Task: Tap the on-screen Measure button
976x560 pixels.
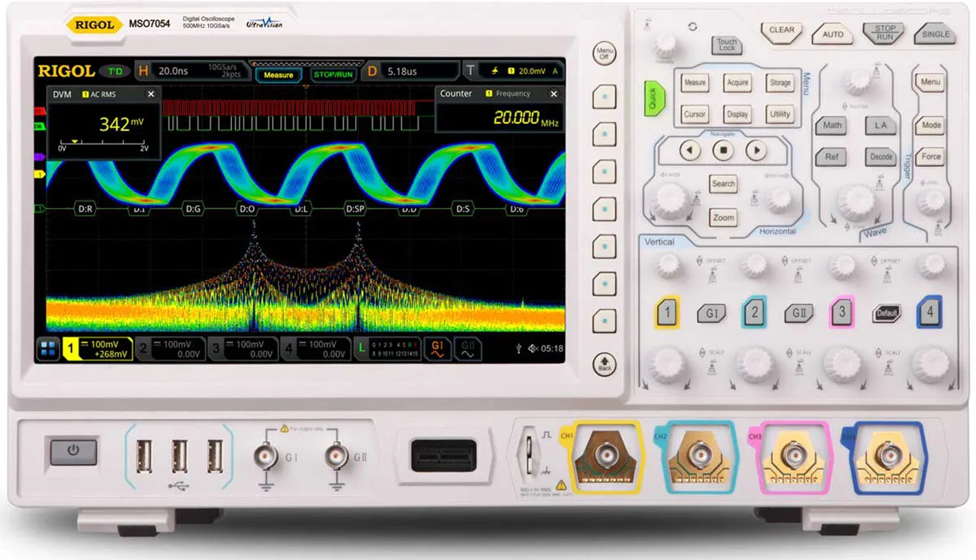Action: (x=278, y=75)
